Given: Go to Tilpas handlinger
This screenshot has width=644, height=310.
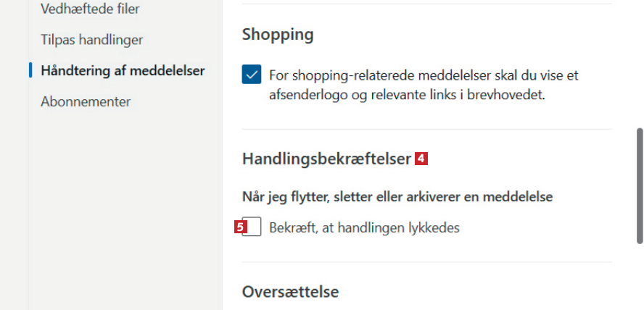Looking at the screenshot, I should coord(91,39).
